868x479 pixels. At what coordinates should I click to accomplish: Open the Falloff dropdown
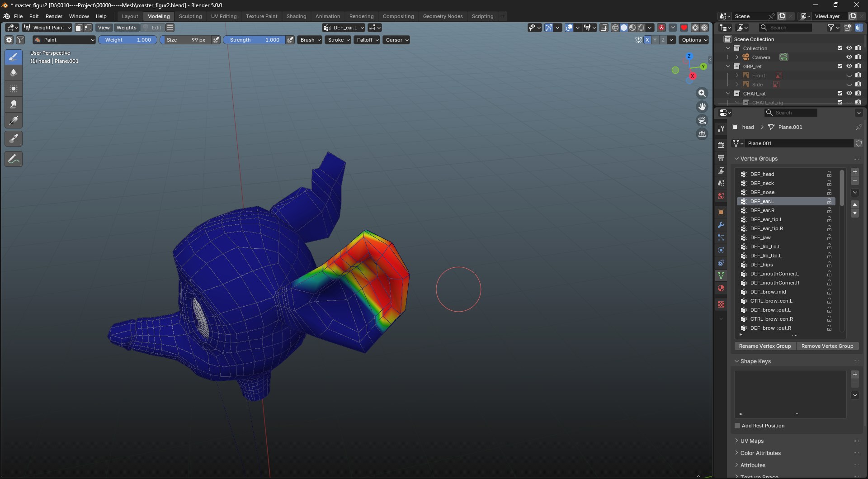[x=367, y=40]
